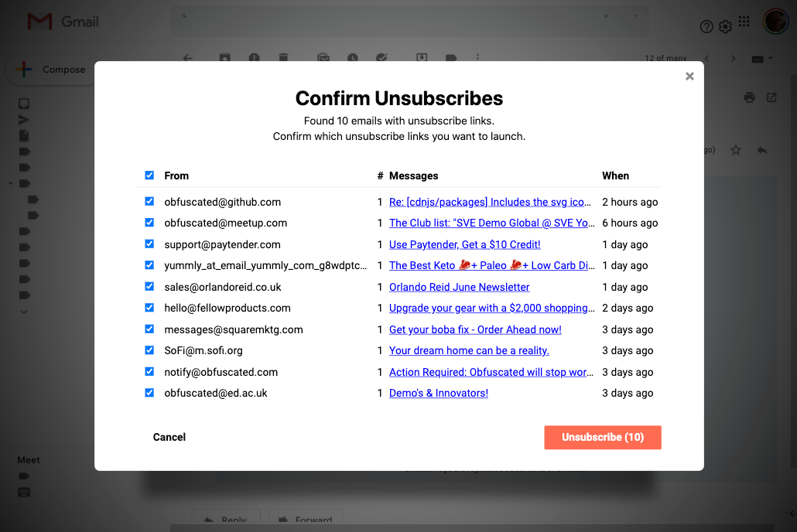Image resolution: width=797 pixels, height=532 pixels.
Task: Deselect the sales@orlandoreid.co.uk checkbox
Action: (x=149, y=286)
